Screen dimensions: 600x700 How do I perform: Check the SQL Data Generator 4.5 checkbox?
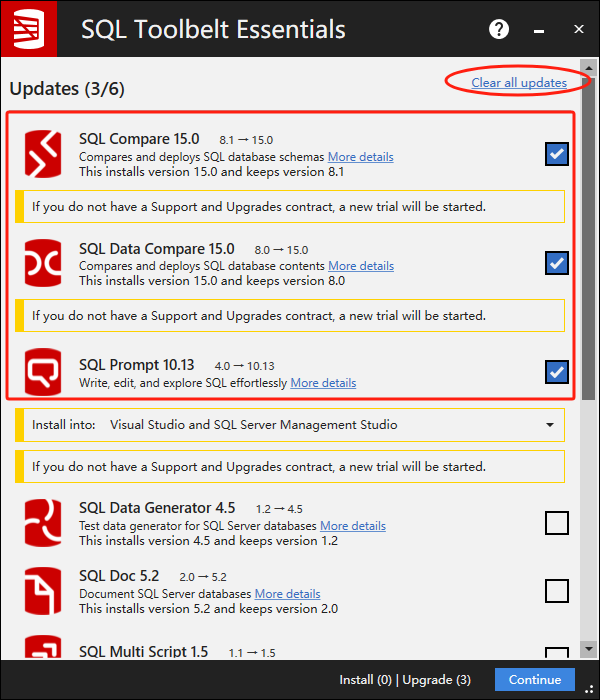pos(557,523)
